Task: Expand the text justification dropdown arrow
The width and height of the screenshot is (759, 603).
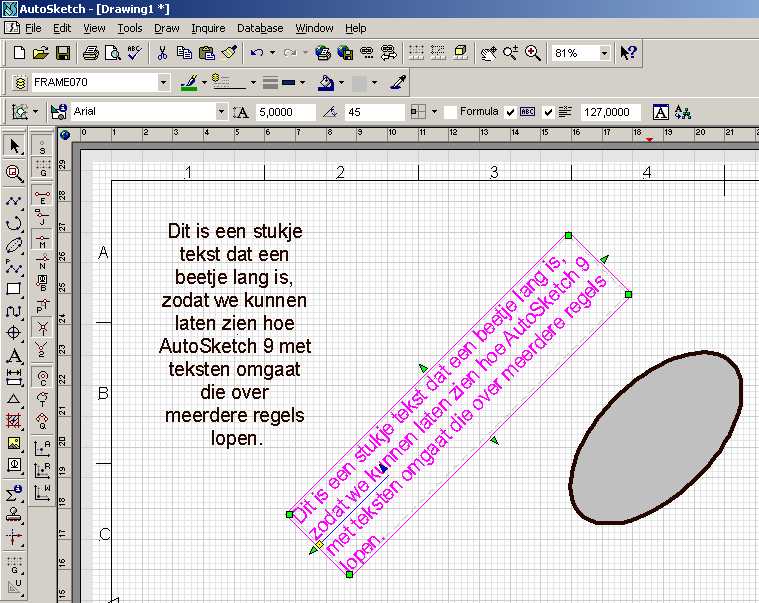Action: (x=434, y=112)
